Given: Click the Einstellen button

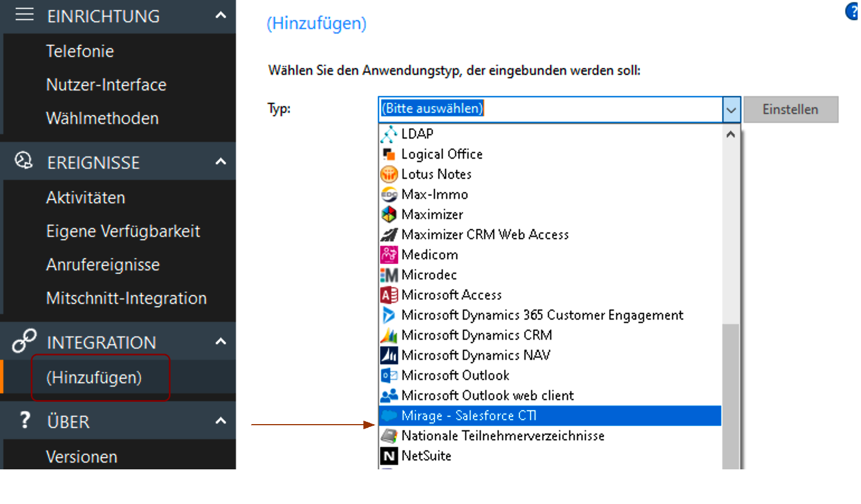Looking at the screenshot, I should point(791,110).
